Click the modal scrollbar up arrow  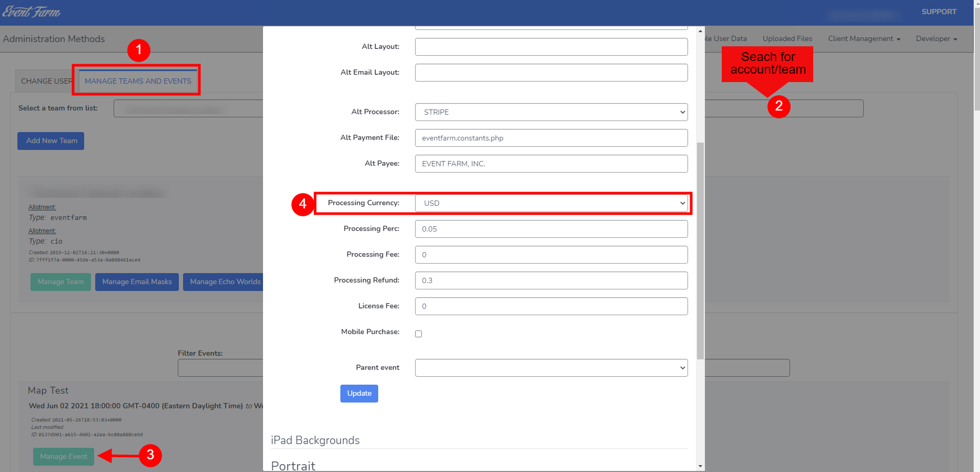pos(700,31)
